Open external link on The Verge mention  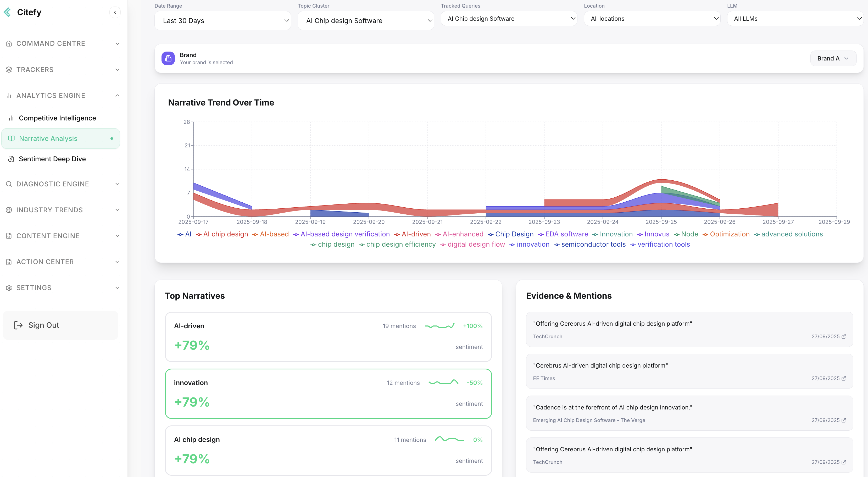pyautogui.click(x=844, y=420)
